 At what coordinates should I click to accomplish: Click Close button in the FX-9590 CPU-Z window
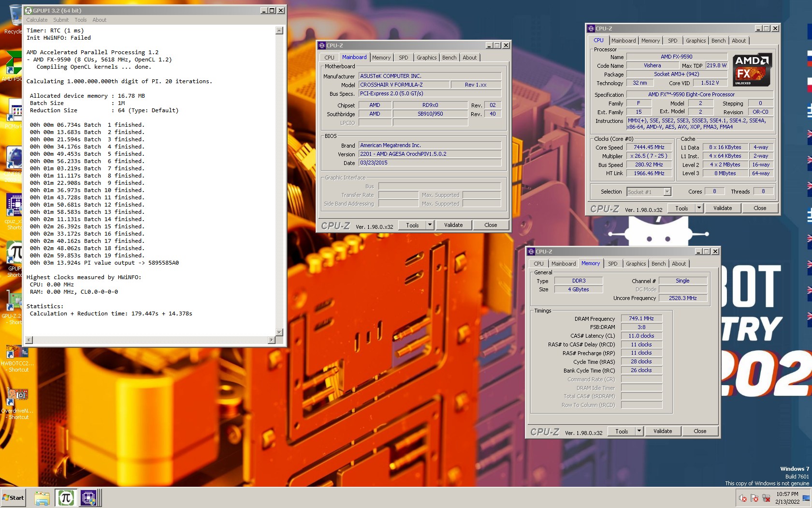760,208
